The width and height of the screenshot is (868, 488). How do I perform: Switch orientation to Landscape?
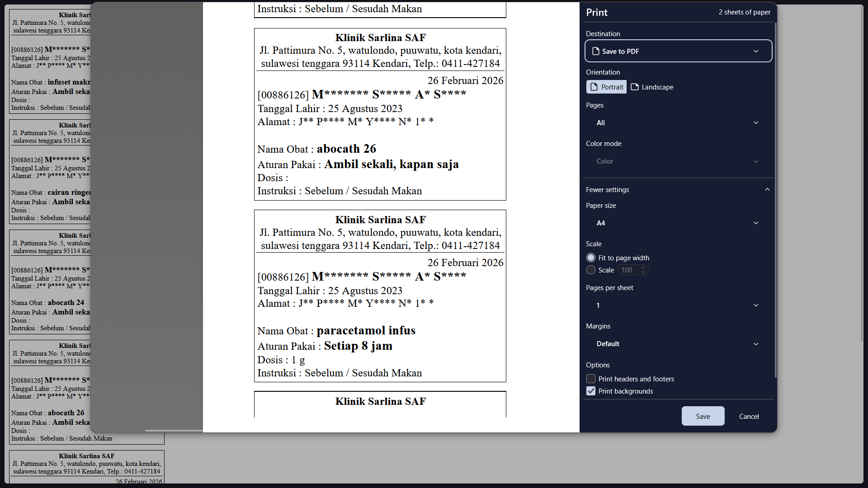click(x=652, y=87)
